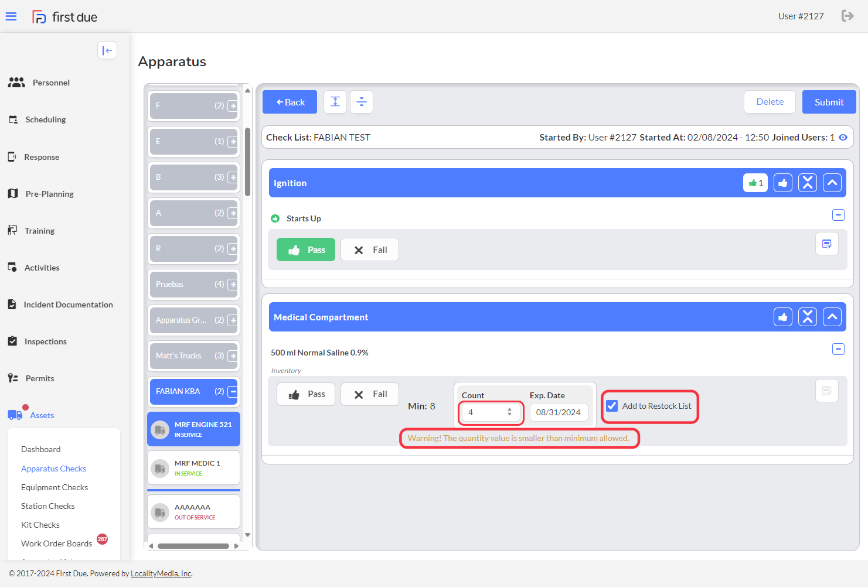Collapse the FABIAN KBA group
868x588 pixels.
click(233, 392)
